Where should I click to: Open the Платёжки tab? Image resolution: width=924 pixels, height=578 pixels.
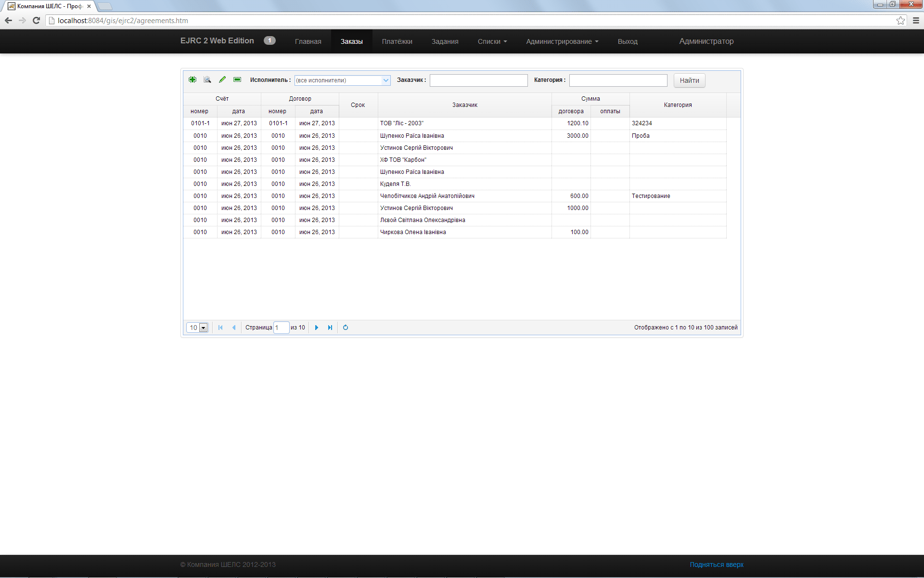tap(397, 41)
